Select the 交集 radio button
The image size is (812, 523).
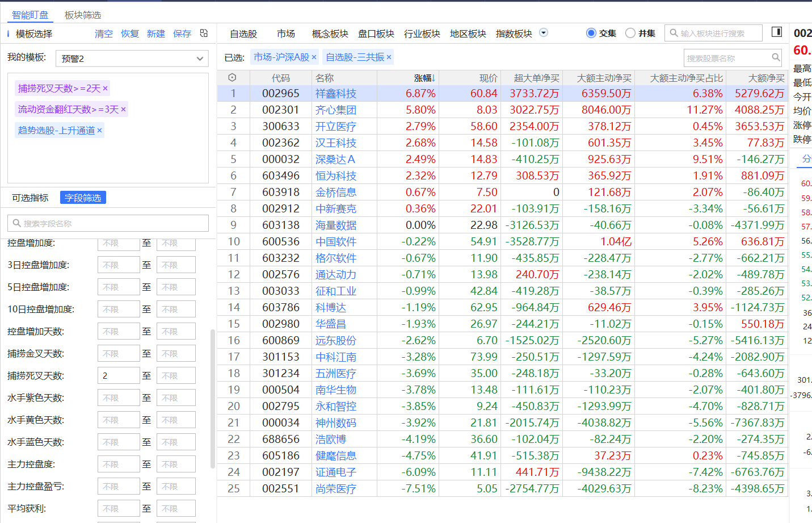click(x=591, y=33)
